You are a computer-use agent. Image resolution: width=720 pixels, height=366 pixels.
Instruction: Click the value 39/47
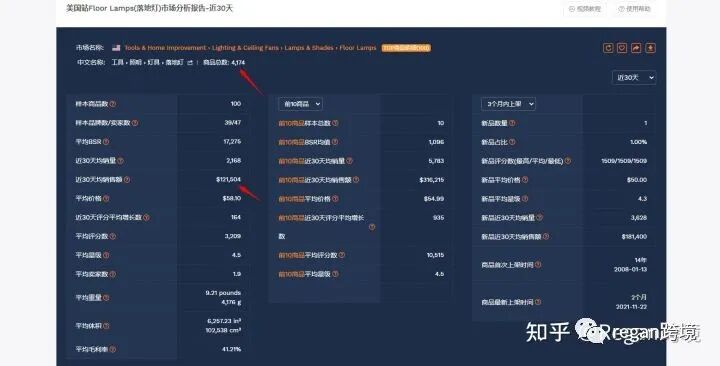tap(233, 123)
